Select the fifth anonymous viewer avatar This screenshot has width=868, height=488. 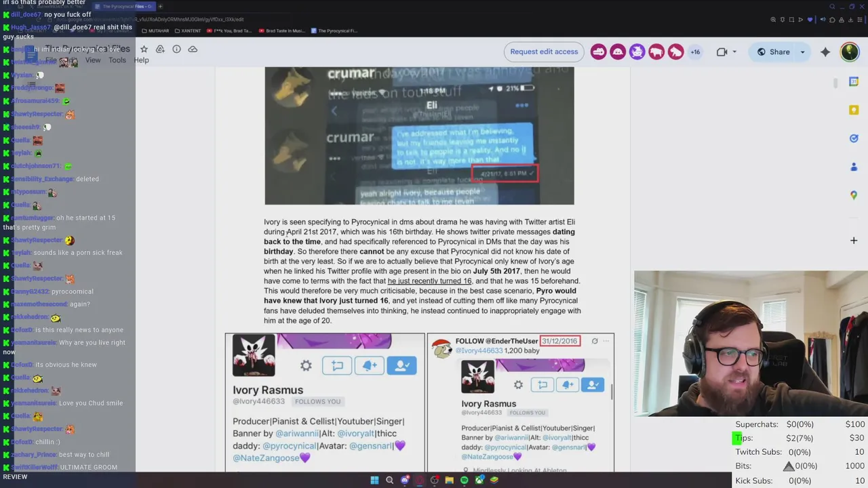pos(675,52)
